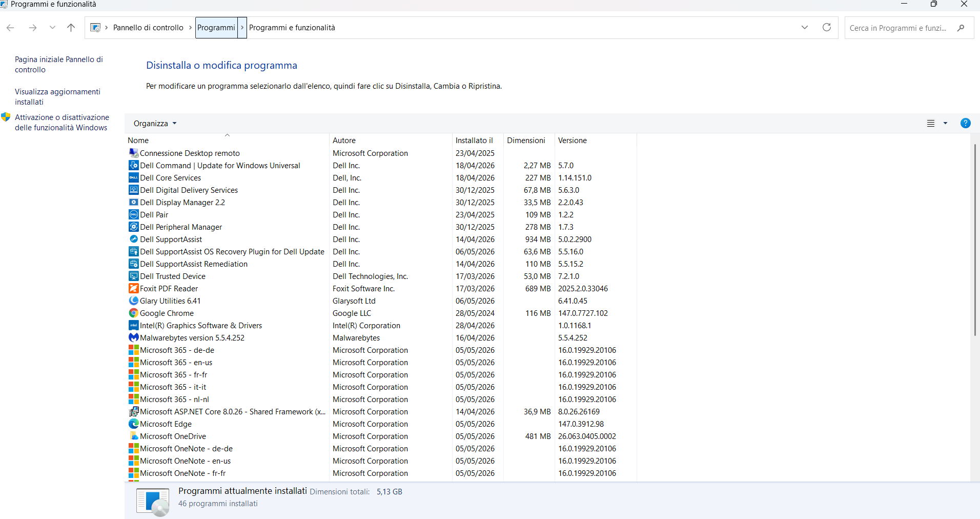Click the Programmi breadcrumb segment

tap(216, 28)
